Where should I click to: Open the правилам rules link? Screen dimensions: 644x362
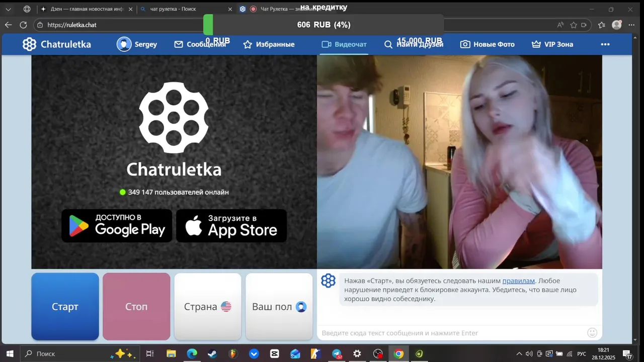(518, 281)
